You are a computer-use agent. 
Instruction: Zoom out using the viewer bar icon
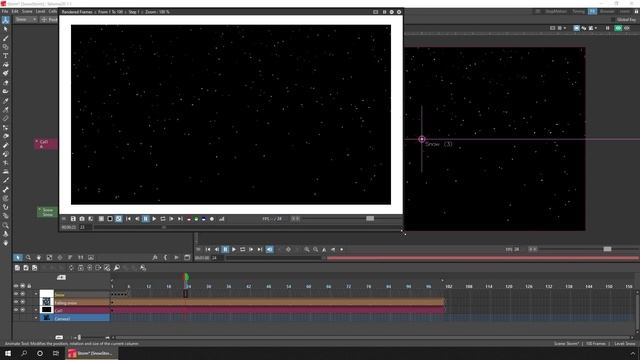(316, 249)
